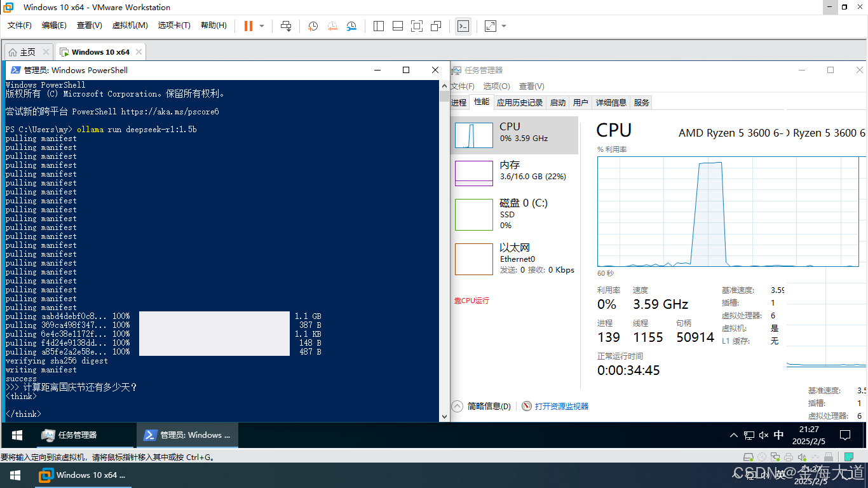Viewport: 868px width, 488px height.
Task: Revert to snapshot using the orange clock icon
Action: click(332, 26)
